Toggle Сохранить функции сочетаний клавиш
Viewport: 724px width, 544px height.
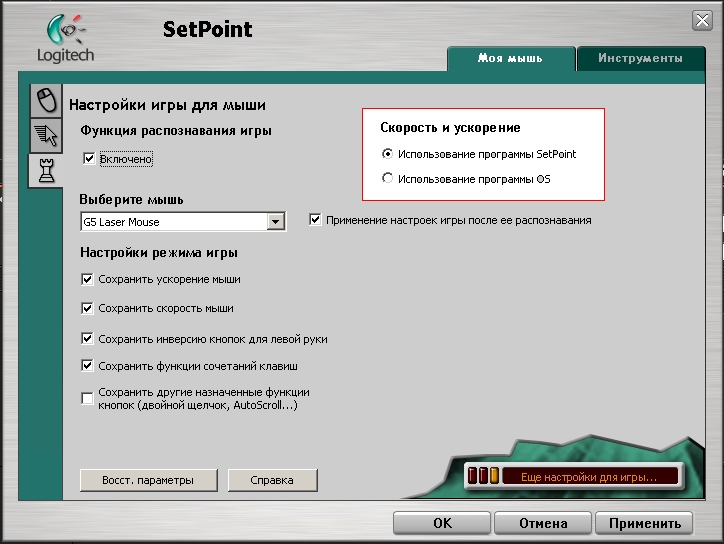87,366
